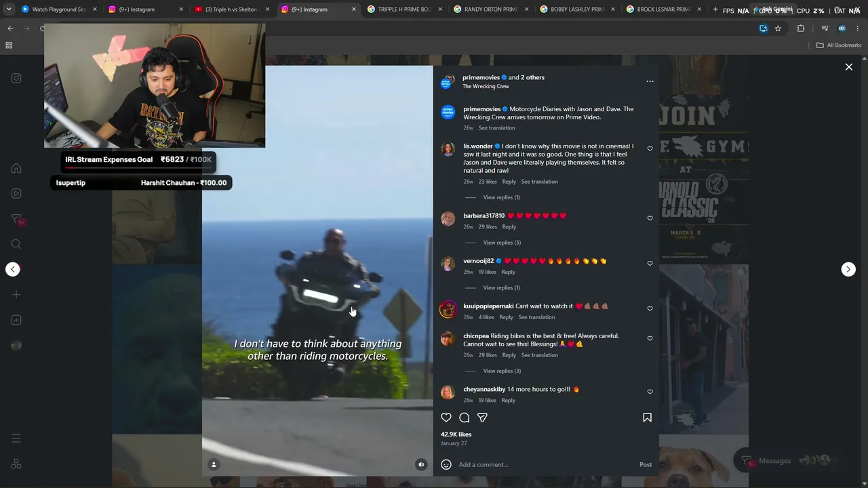Save the post with the bookmark icon
868x488 pixels.
(647, 418)
